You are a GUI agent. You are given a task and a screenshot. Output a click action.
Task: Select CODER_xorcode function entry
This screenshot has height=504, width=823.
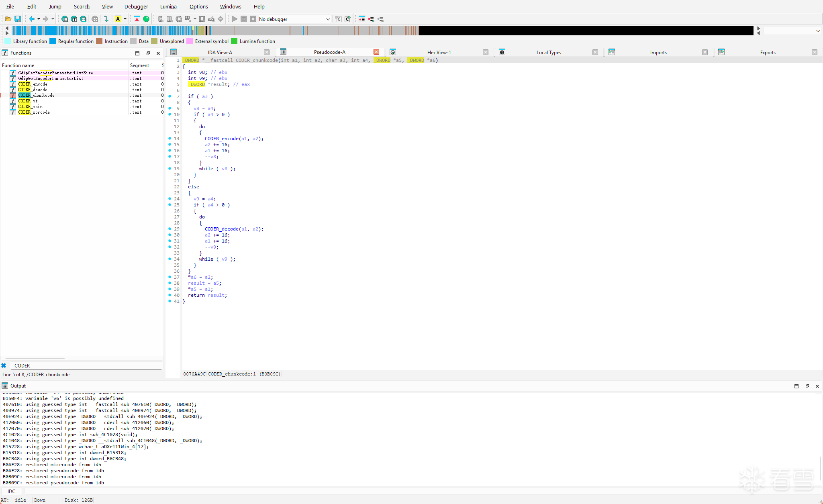(x=34, y=112)
